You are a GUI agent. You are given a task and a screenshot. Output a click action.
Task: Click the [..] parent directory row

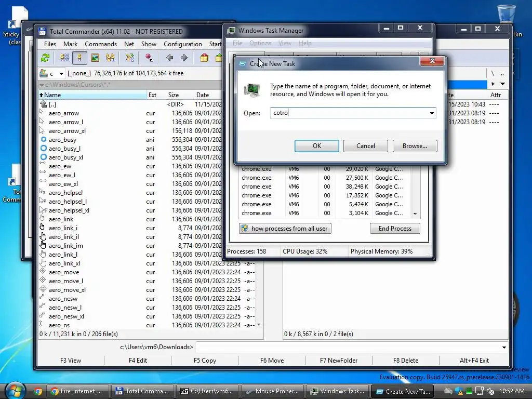(x=130, y=104)
